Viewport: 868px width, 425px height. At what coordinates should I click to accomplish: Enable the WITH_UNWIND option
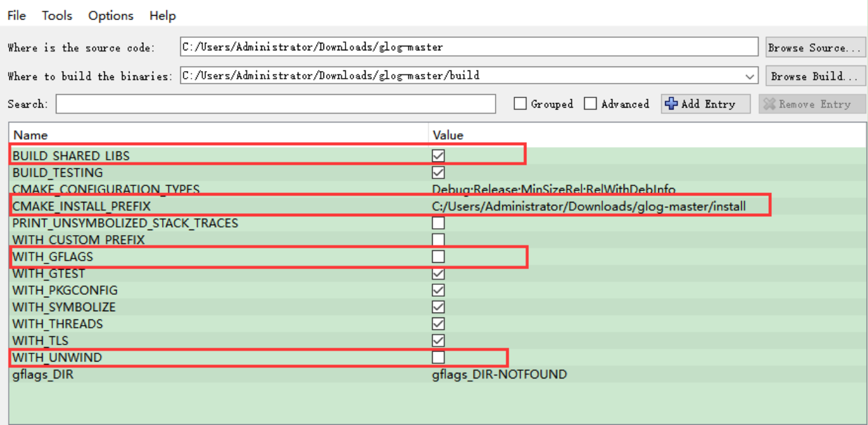(x=438, y=356)
